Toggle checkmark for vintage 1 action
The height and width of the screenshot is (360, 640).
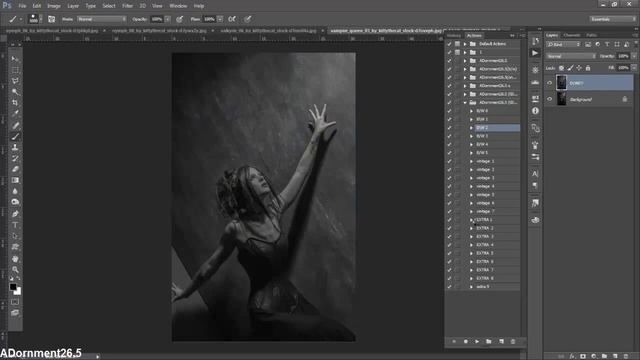[x=449, y=161]
